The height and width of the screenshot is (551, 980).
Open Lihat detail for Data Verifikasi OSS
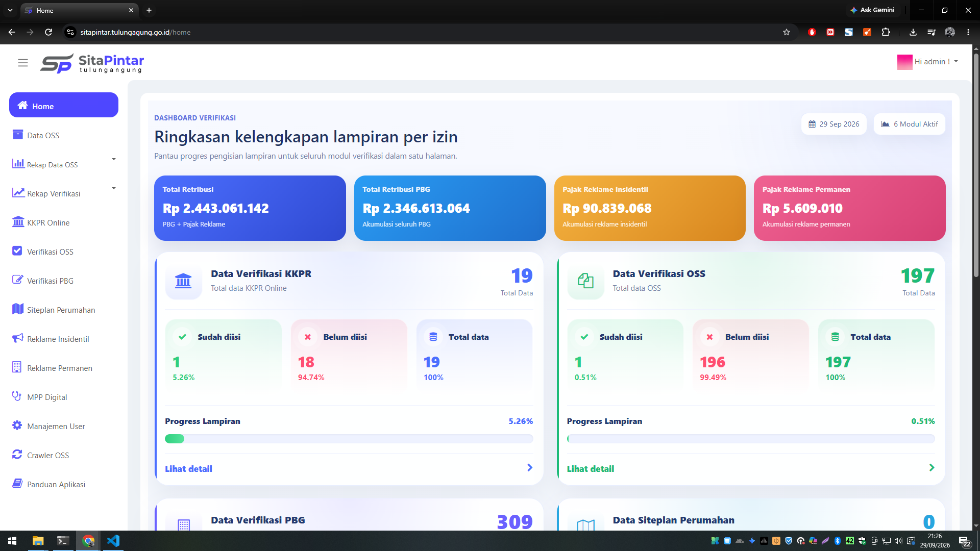click(591, 468)
